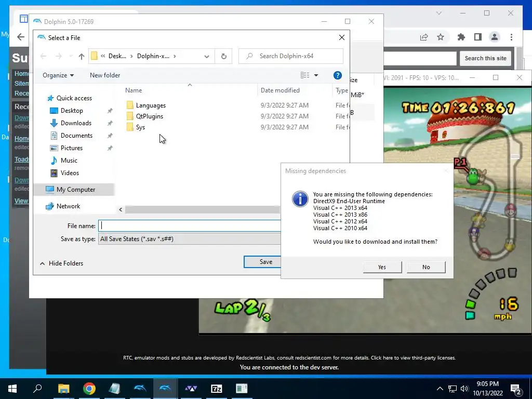Open the Save as type combo box
This screenshot has width=532, height=399.
pos(189,239)
